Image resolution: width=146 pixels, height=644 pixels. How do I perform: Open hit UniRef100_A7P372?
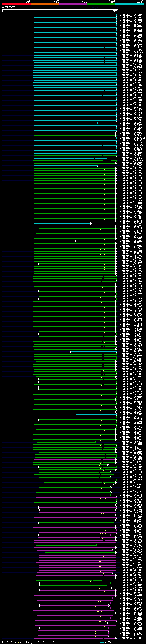click(x=131, y=27)
